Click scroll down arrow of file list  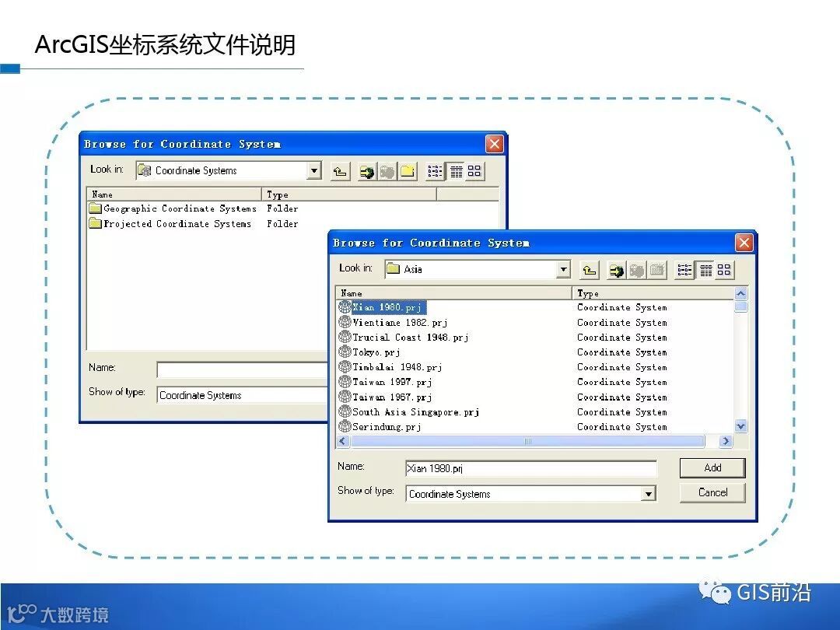point(741,426)
